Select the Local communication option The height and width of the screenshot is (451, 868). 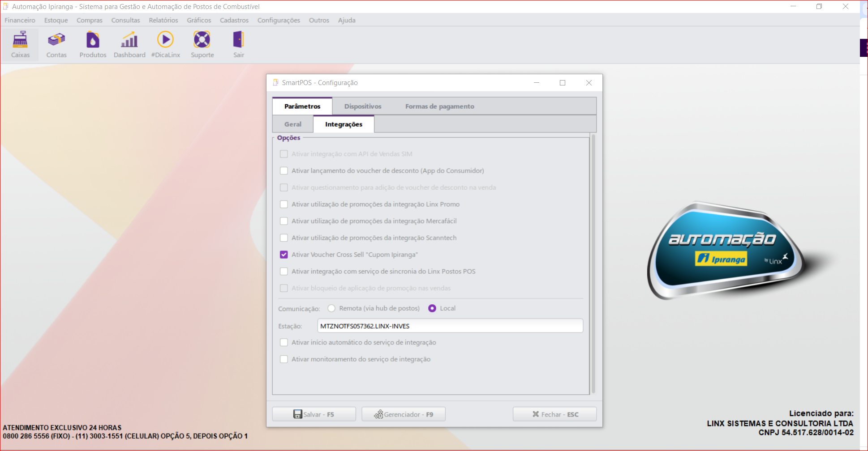click(x=432, y=308)
